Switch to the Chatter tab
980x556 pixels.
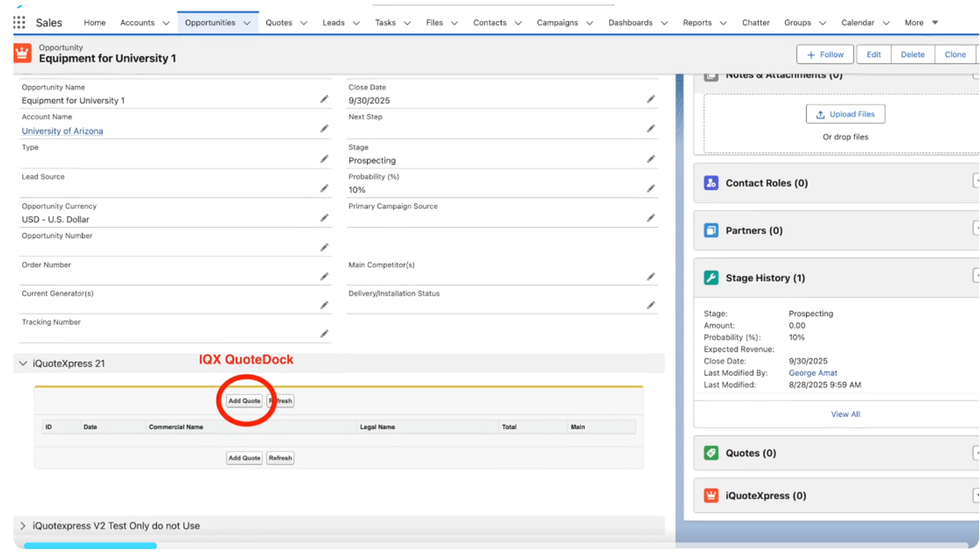point(756,23)
